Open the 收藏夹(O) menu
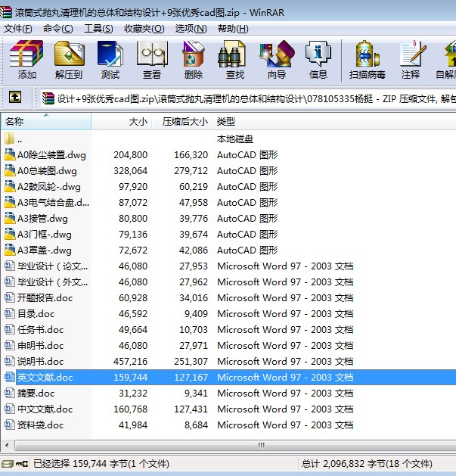This screenshot has width=456, height=476. coord(144,29)
